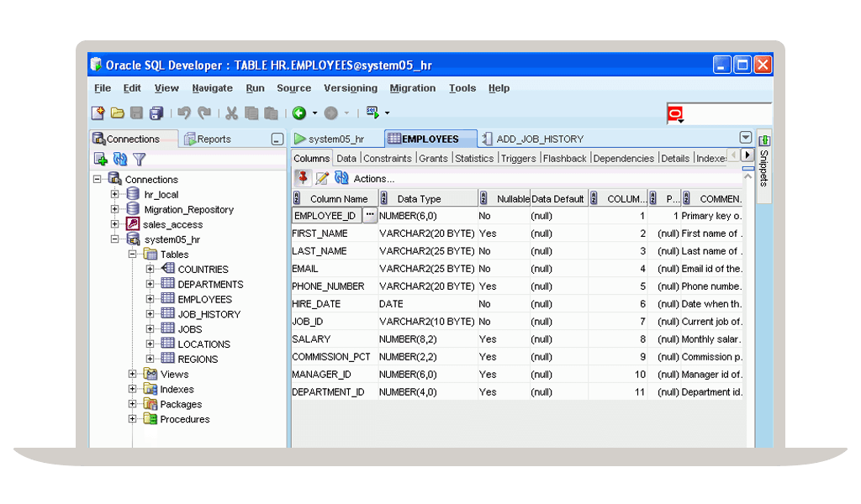This screenshot has height=504, width=861.
Task: Expand the Views folder node
Action: pyautogui.click(x=132, y=374)
